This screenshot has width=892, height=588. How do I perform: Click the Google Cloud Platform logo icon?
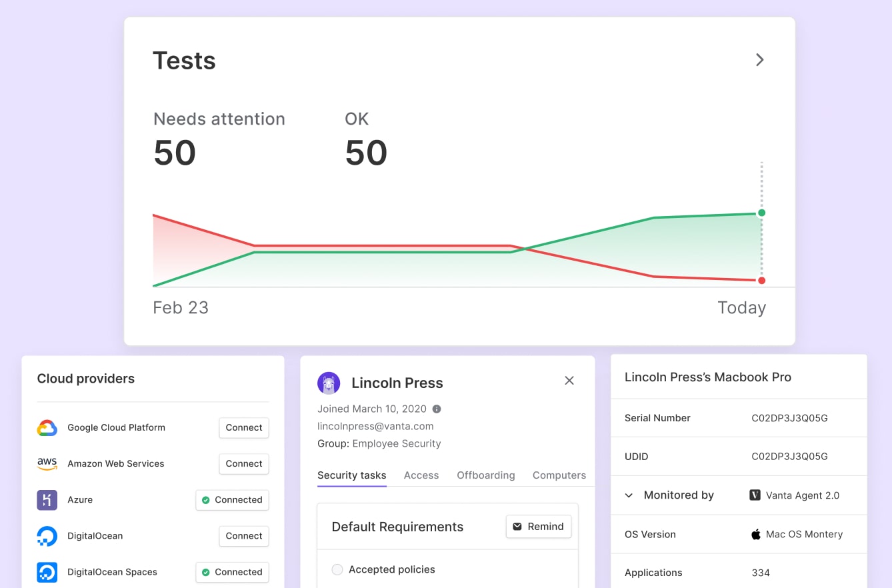click(47, 428)
